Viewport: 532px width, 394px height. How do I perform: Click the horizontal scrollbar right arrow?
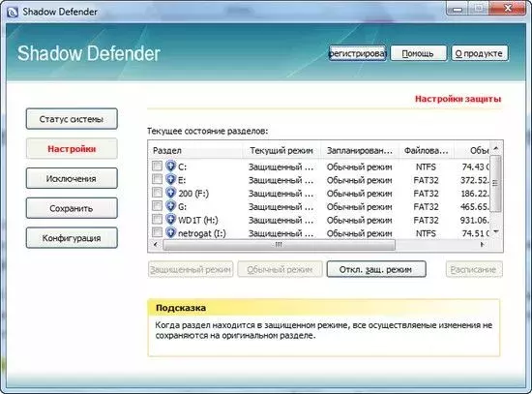483,245
